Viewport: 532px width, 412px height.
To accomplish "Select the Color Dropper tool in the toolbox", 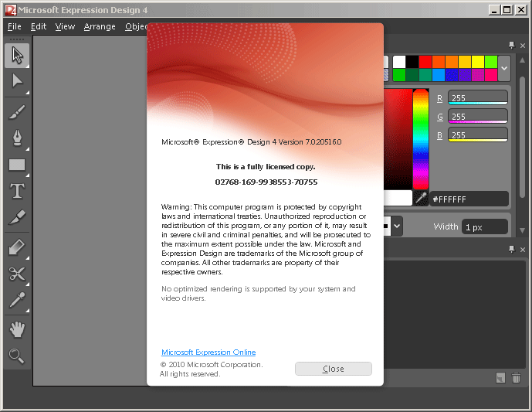I will [17, 300].
